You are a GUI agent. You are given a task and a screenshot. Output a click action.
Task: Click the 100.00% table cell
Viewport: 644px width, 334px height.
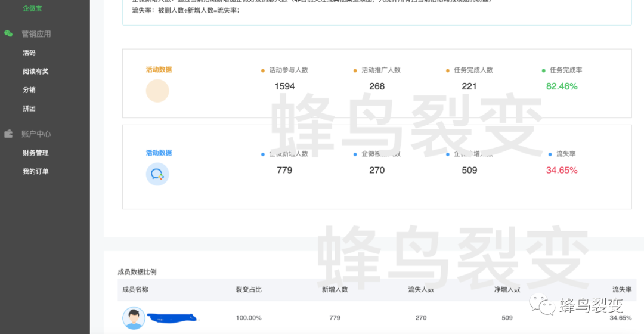tap(249, 318)
